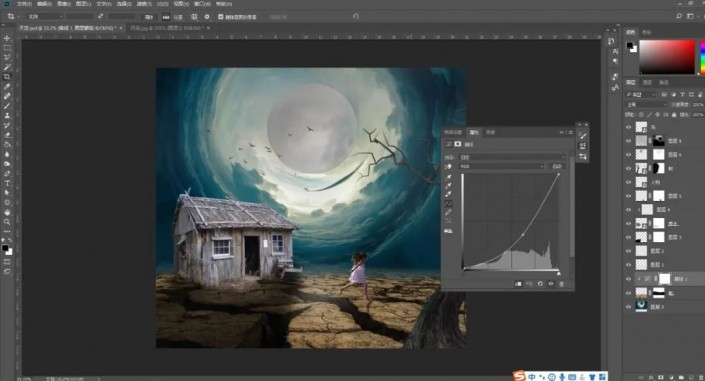Open the Curves preset dropdown
The height and width of the screenshot is (381, 705).
pyautogui.click(x=512, y=157)
